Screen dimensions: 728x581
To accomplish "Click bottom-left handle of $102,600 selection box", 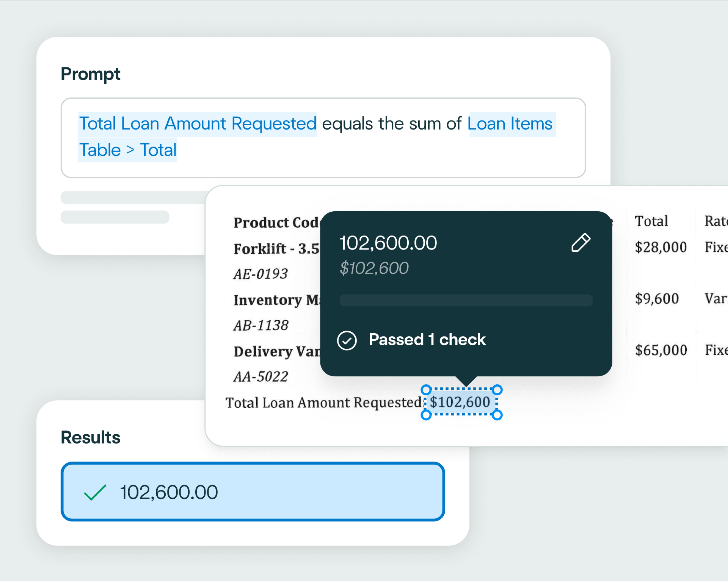I will (426, 415).
